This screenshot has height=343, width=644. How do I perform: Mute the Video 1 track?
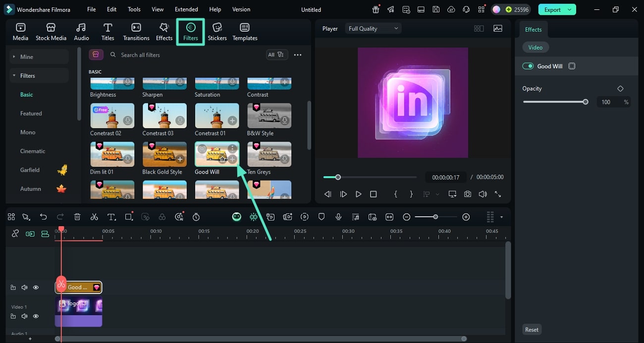[x=24, y=316]
